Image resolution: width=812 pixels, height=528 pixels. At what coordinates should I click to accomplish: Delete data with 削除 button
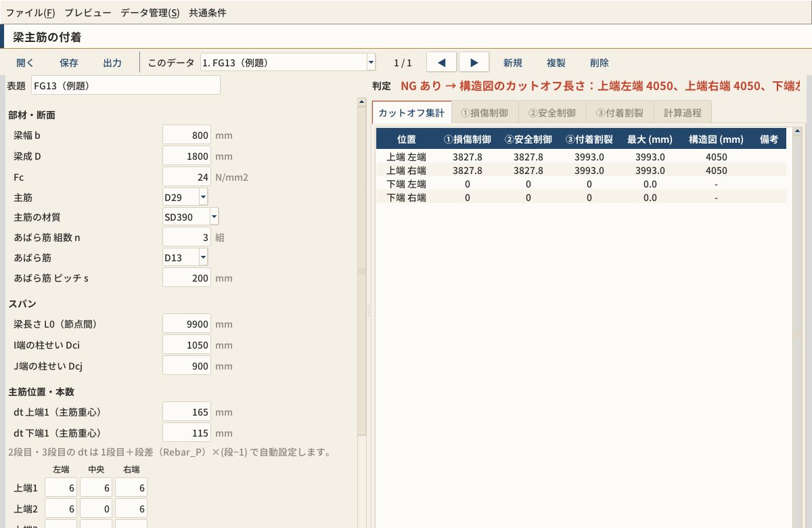tap(599, 63)
